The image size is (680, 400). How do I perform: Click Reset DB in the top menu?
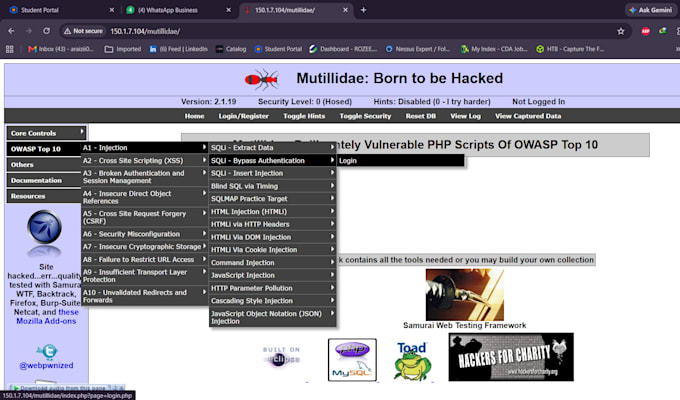(x=421, y=116)
